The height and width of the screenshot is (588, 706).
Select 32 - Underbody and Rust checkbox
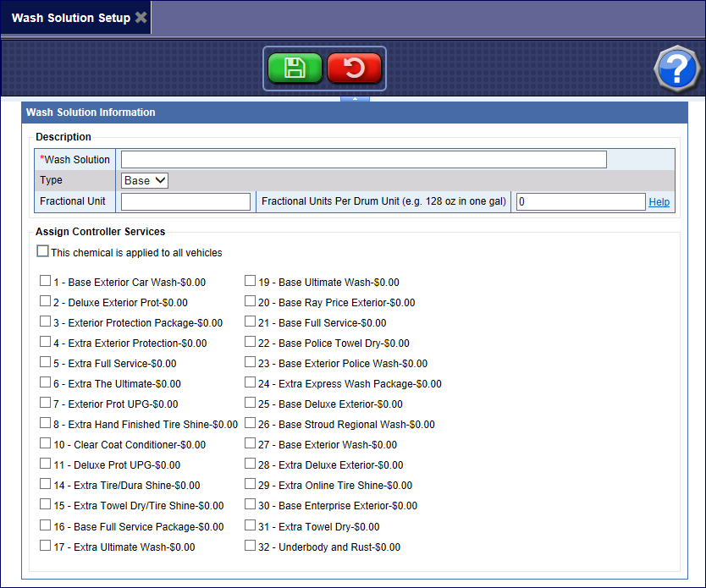click(x=251, y=547)
